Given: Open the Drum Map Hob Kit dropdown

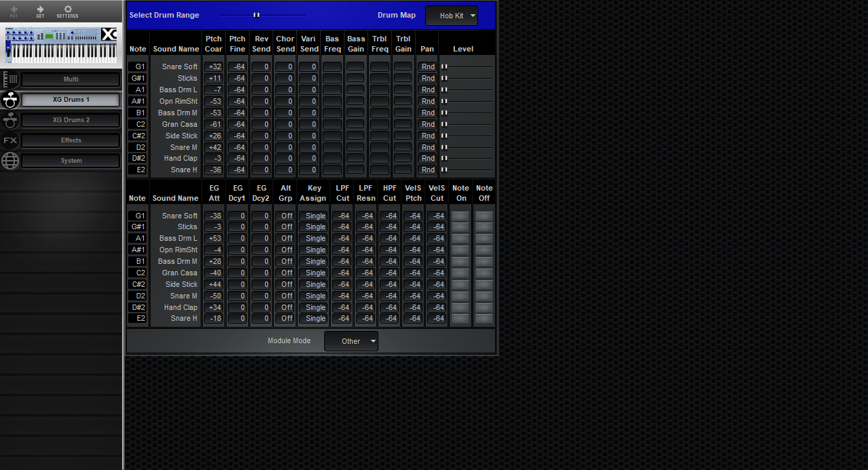Looking at the screenshot, I should pos(452,15).
